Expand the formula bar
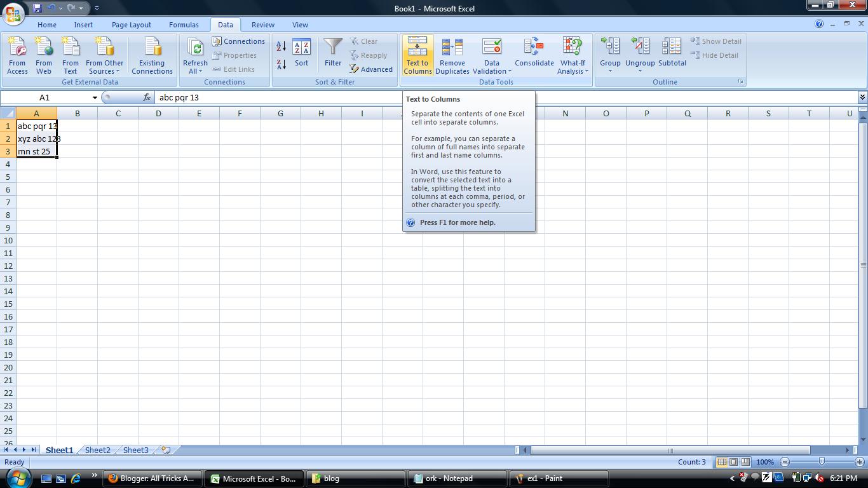Screen dimensions: 868x488 (x=862, y=97)
